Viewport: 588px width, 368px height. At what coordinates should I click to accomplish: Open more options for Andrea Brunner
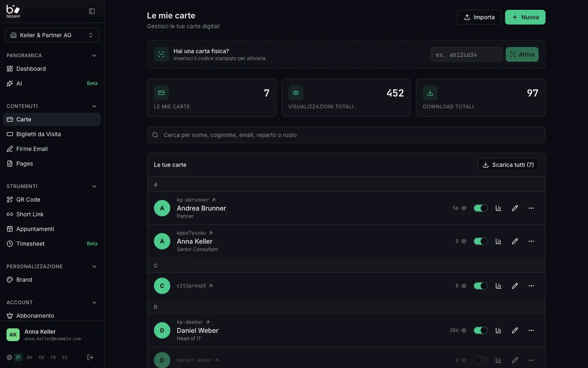tap(531, 208)
